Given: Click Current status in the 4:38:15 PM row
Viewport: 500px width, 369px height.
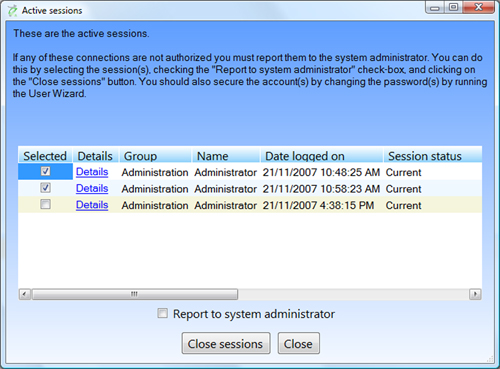Looking at the screenshot, I should coord(403,205).
